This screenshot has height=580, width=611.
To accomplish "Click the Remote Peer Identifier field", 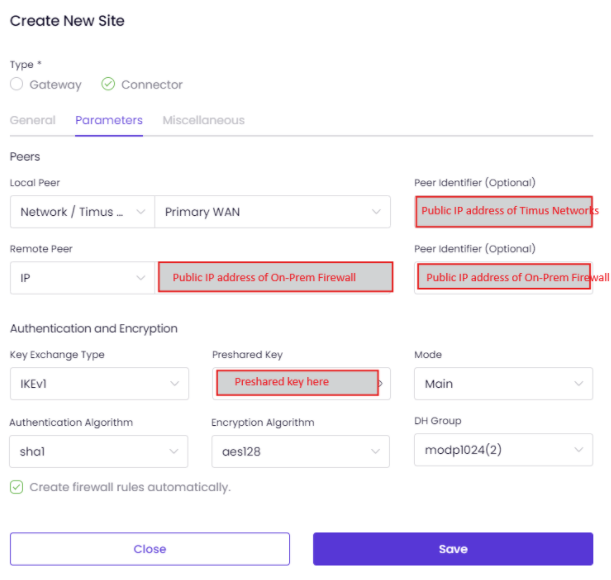I will coord(503,278).
